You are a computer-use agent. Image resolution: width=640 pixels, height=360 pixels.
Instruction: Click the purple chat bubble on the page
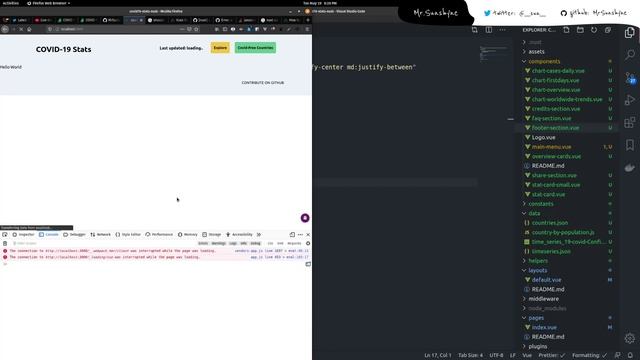[x=305, y=218]
